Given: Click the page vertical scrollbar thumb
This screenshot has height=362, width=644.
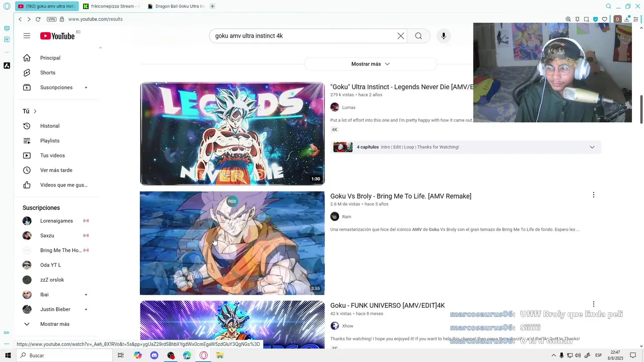Looking at the screenshot, I should point(641,109).
